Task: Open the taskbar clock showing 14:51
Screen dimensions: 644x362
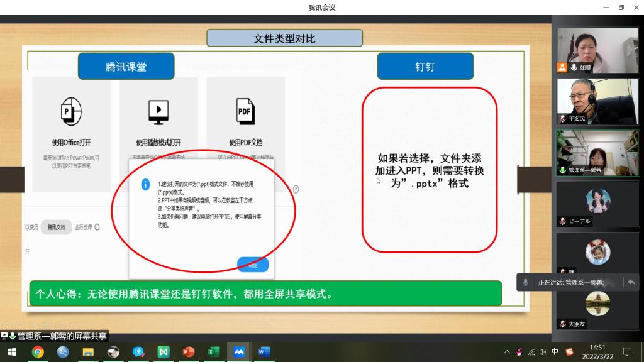Action: (x=597, y=352)
